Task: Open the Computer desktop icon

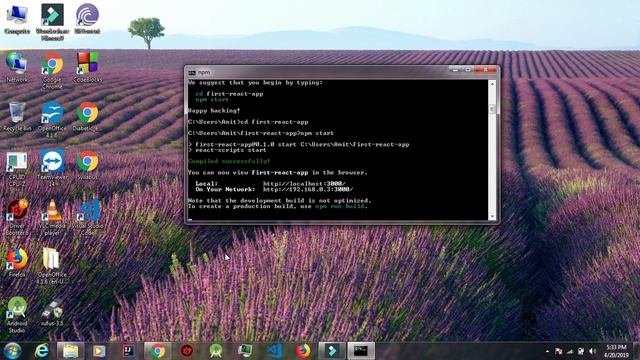Action: pos(17,19)
